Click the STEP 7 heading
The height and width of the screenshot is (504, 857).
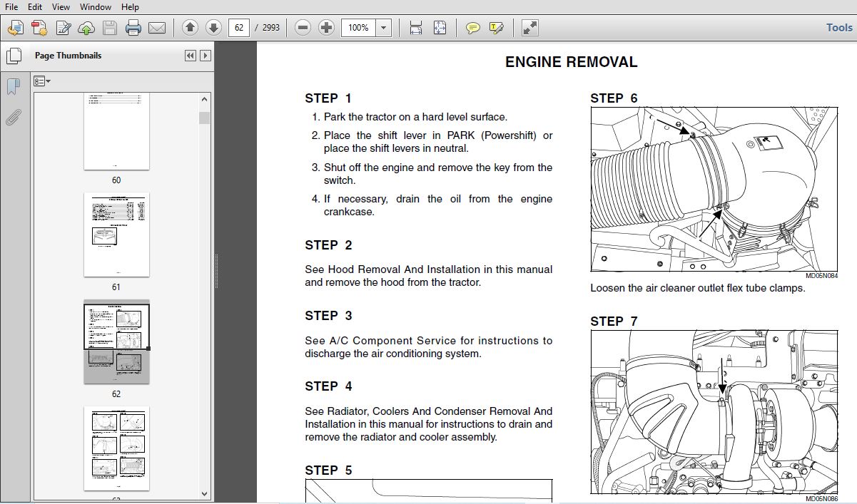coord(614,322)
